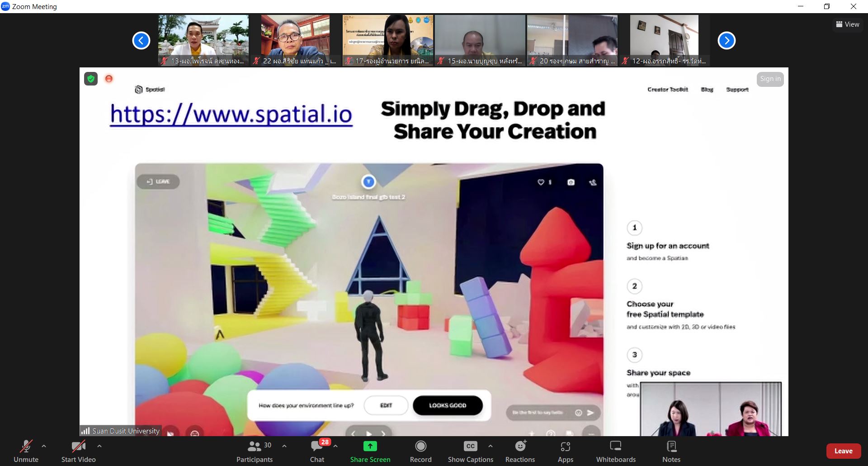Image resolution: width=868 pixels, height=466 pixels.
Task: Start recording with the Record button
Action: pyautogui.click(x=421, y=451)
